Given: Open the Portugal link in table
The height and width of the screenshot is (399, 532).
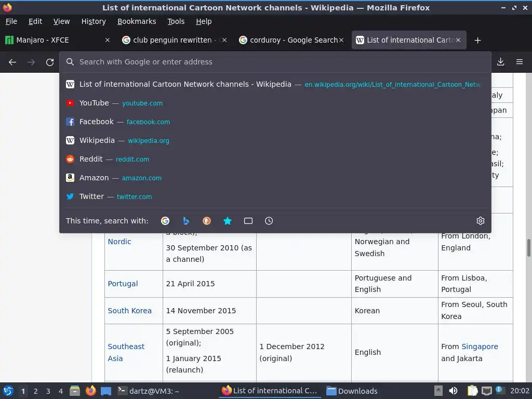Looking at the screenshot, I should coord(123,284).
